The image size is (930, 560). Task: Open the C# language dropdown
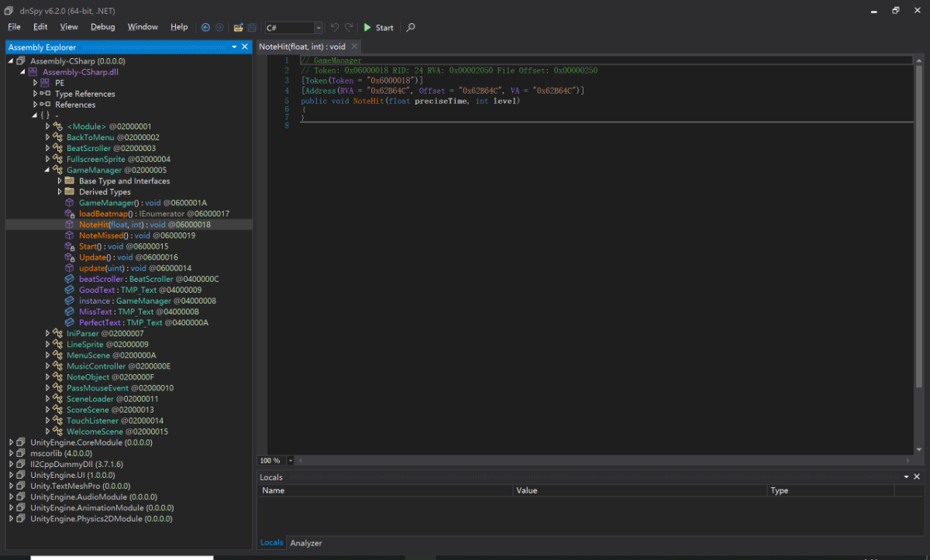(318, 28)
